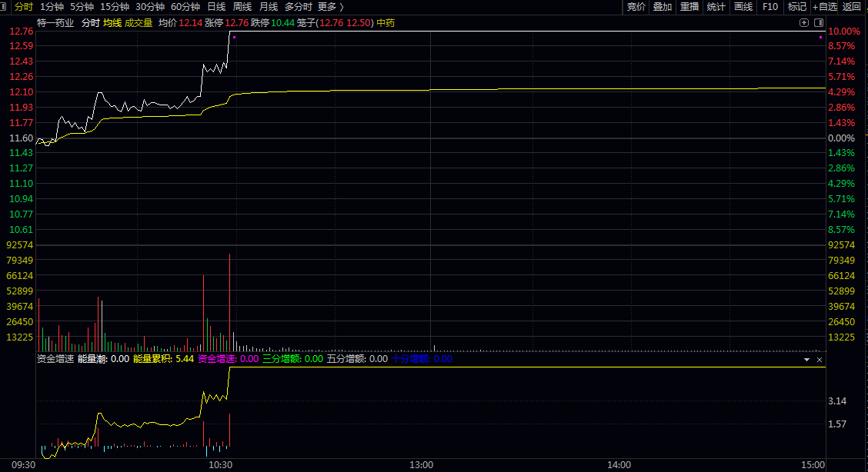
Task: Open the 月线 monthly chart tab
Action: pyautogui.click(x=269, y=7)
